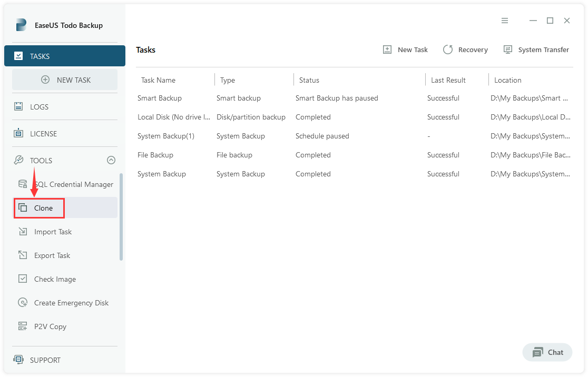This screenshot has width=588, height=377.
Task: Click the P2V Copy icon
Action: (x=23, y=326)
